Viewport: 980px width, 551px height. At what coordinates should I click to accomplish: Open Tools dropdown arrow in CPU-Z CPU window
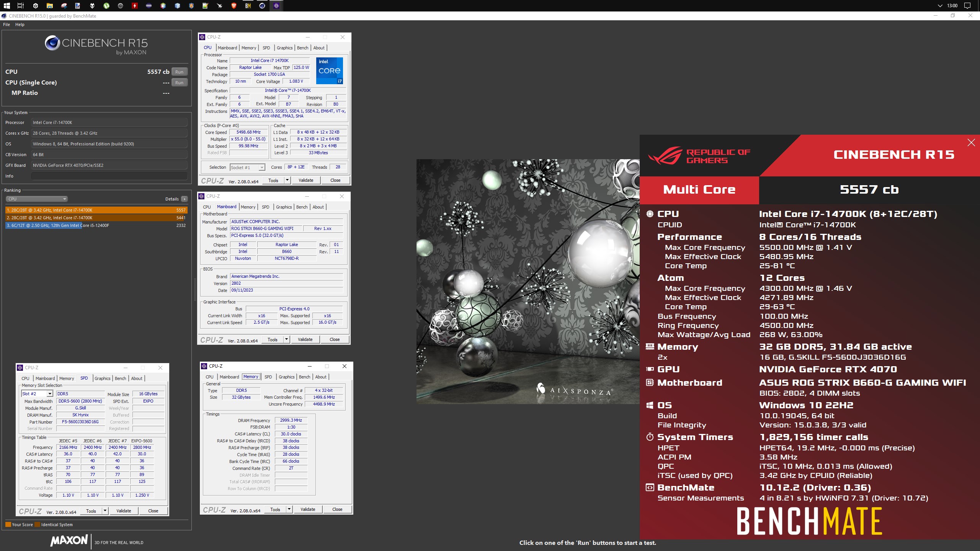[287, 180]
